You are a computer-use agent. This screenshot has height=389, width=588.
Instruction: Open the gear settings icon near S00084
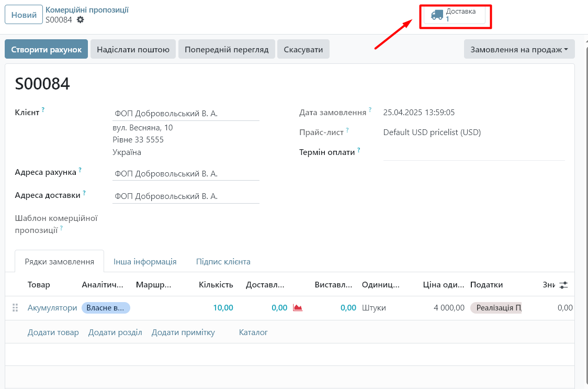[x=80, y=20]
